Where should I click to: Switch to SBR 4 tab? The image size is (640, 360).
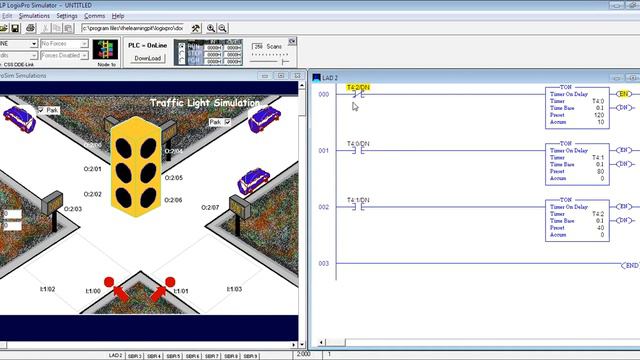point(154,356)
